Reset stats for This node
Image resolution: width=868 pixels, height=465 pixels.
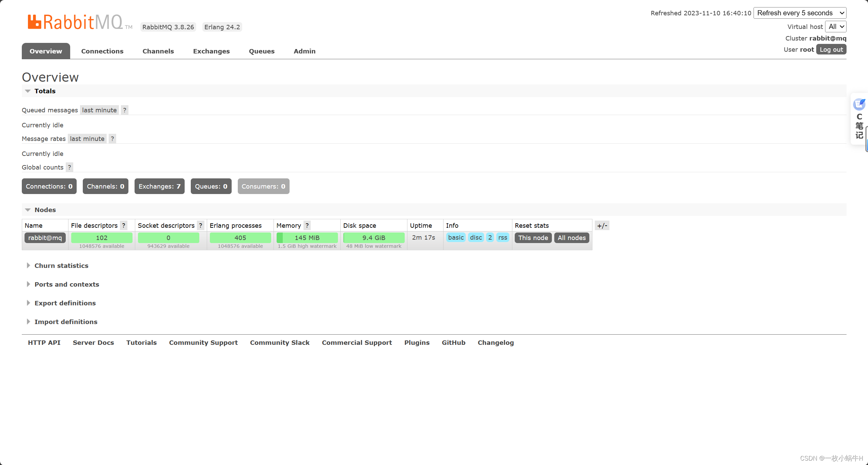click(x=533, y=238)
